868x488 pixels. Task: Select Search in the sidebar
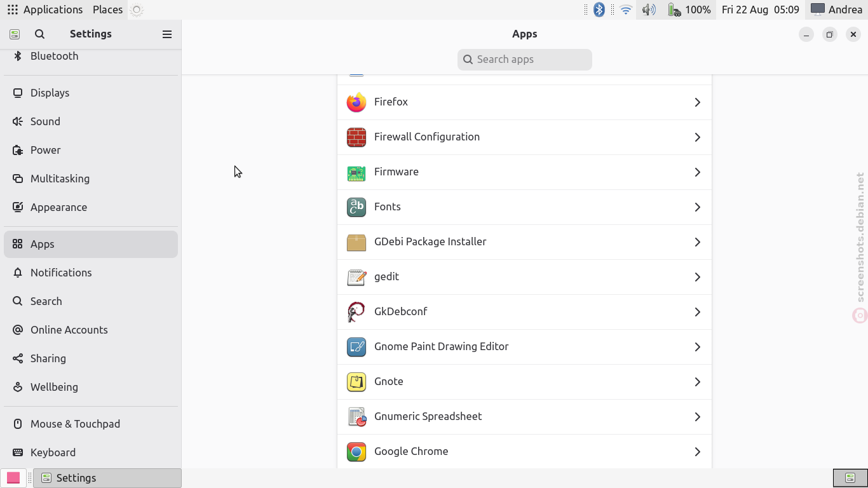point(91,301)
